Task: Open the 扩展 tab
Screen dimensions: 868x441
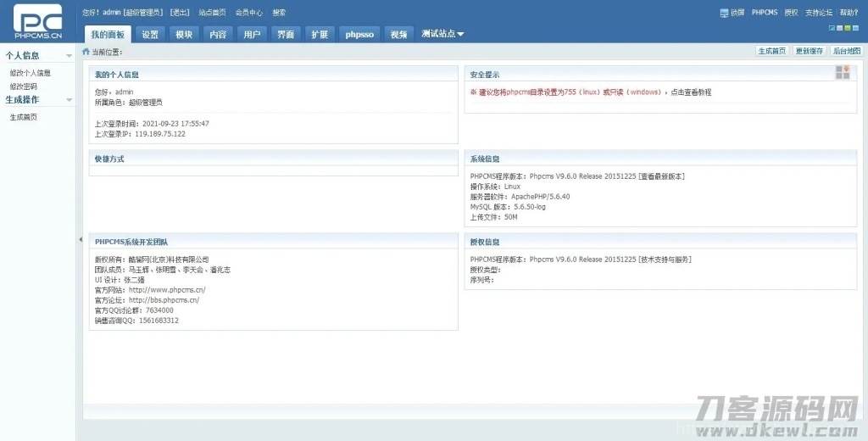Action: coord(320,35)
